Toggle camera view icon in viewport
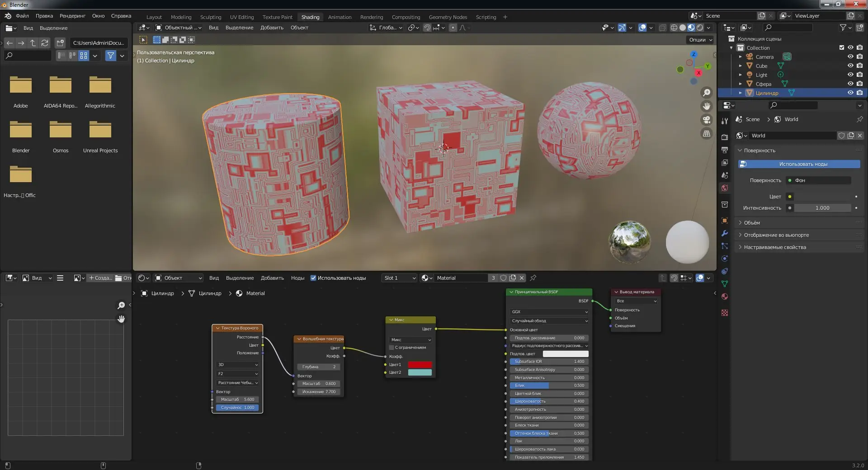This screenshot has height=470, width=868. coord(706,120)
